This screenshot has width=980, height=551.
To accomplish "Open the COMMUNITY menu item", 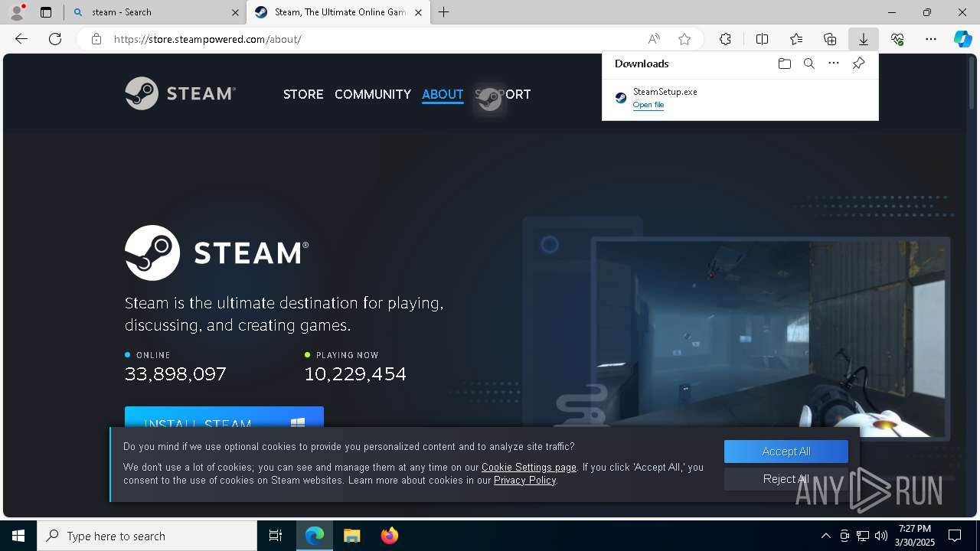I will pos(373,94).
